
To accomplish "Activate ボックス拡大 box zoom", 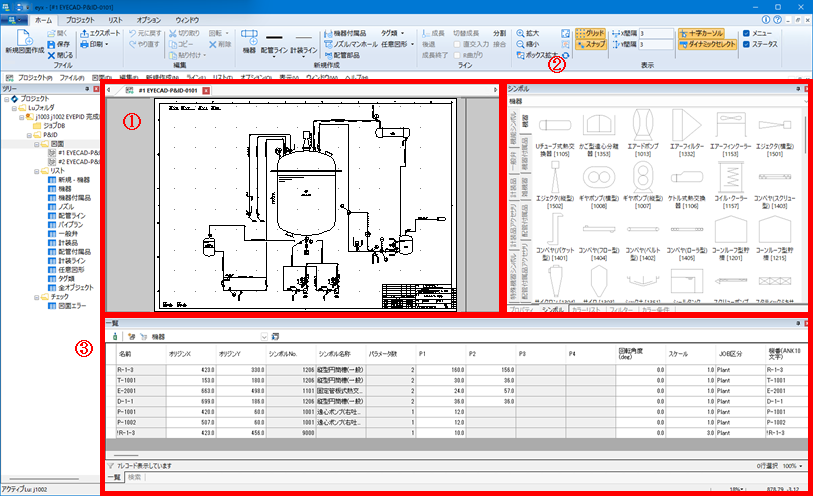I will tap(537, 55).
